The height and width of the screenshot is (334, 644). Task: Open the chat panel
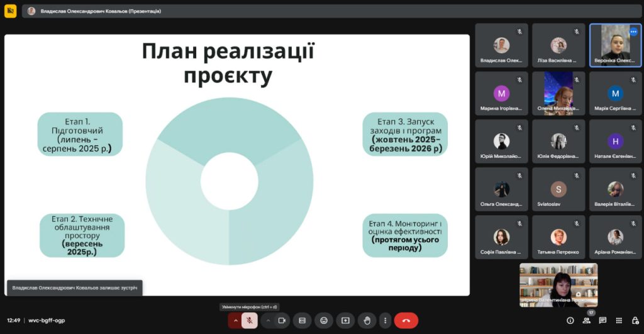[x=602, y=320]
